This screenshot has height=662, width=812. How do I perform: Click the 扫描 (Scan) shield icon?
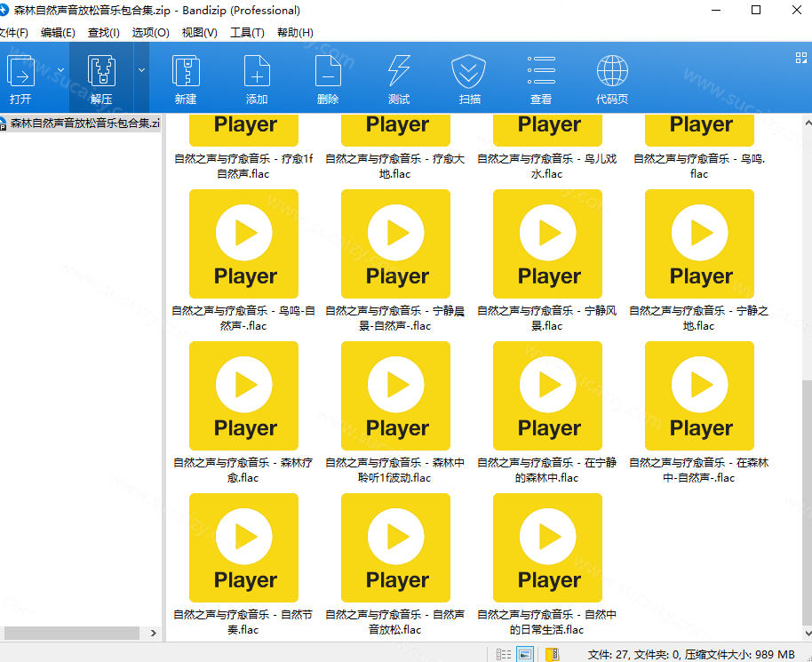[469, 71]
